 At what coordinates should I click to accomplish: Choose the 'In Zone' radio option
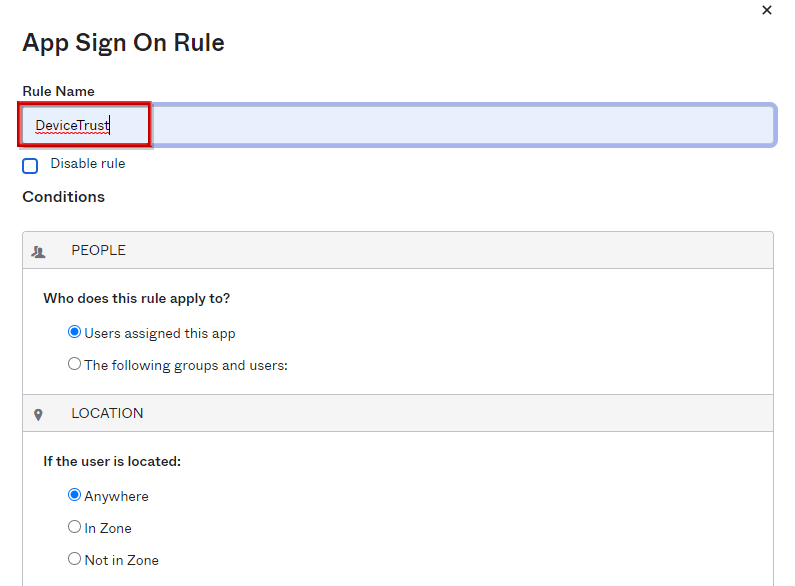pyautogui.click(x=74, y=527)
